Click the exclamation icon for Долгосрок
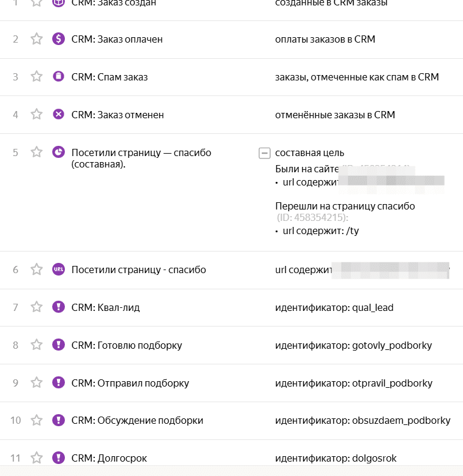 (58, 458)
